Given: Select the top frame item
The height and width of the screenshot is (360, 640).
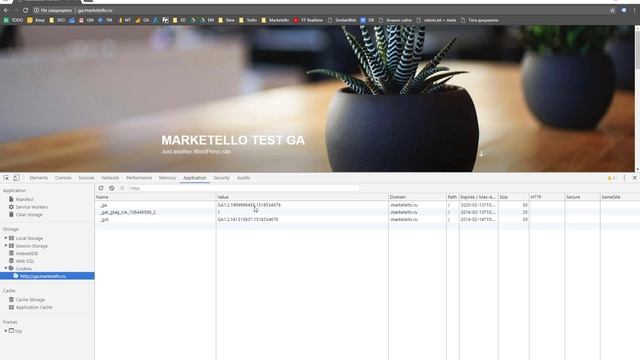Looking at the screenshot, I should [18, 331].
